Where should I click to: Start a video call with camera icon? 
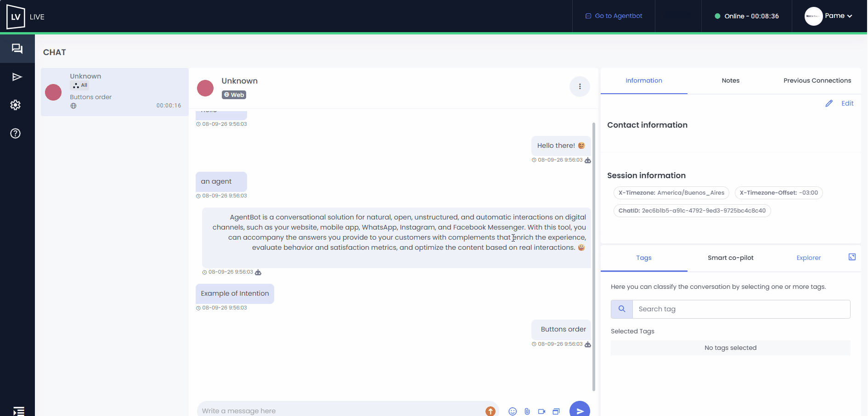tap(541, 411)
